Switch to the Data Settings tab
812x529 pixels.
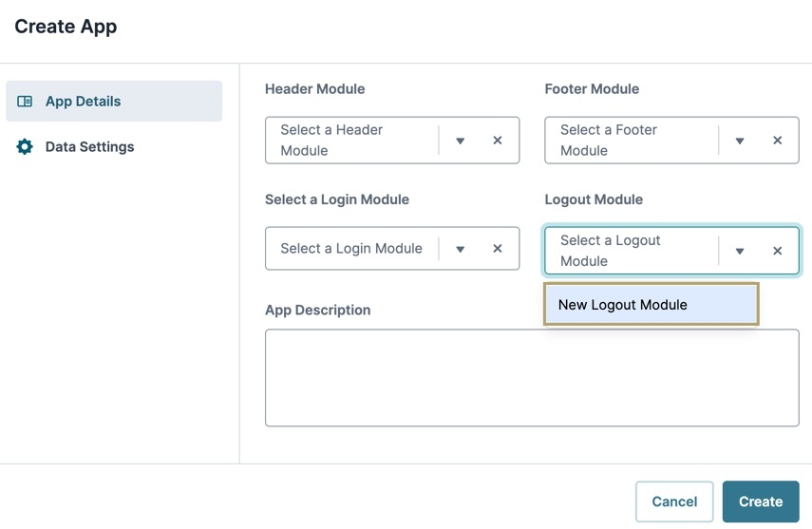114,146
